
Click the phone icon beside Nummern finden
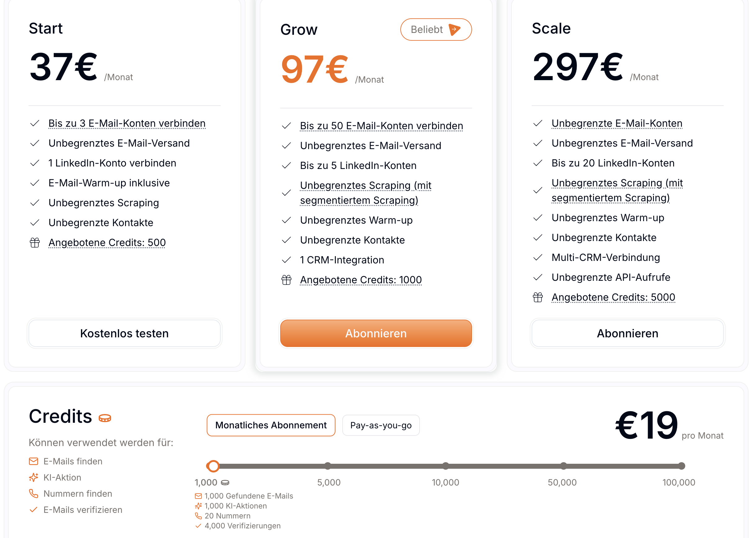pyautogui.click(x=34, y=494)
